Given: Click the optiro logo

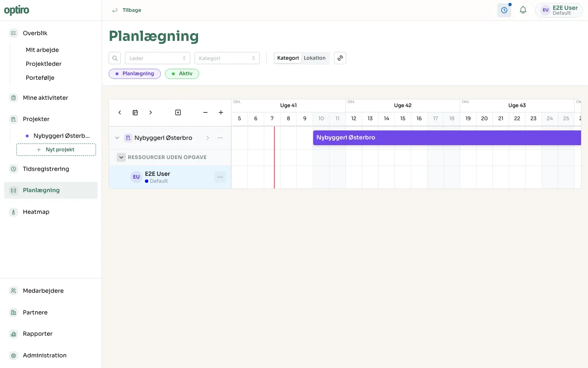Looking at the screenshot, I should tap(17, 10).
